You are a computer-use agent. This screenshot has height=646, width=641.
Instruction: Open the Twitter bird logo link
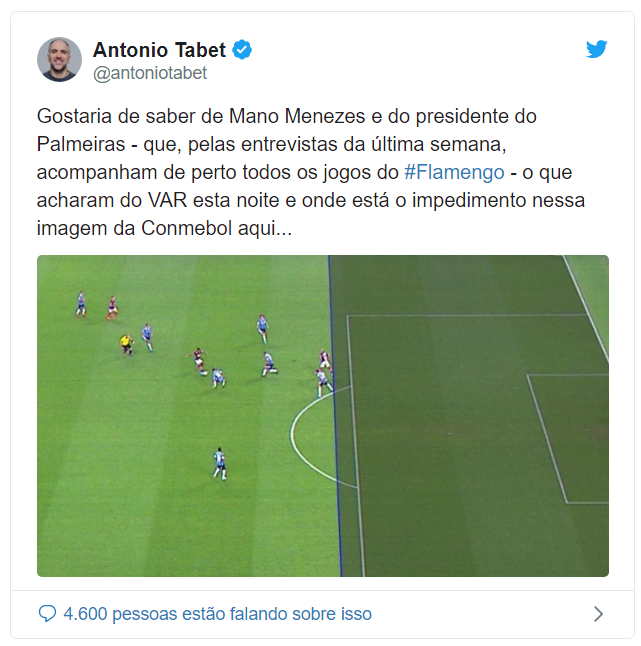(x=597, y=49)
